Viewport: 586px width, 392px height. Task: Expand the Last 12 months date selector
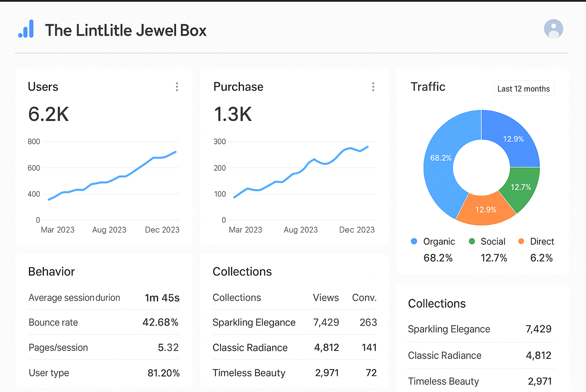[x=523, y=89]
